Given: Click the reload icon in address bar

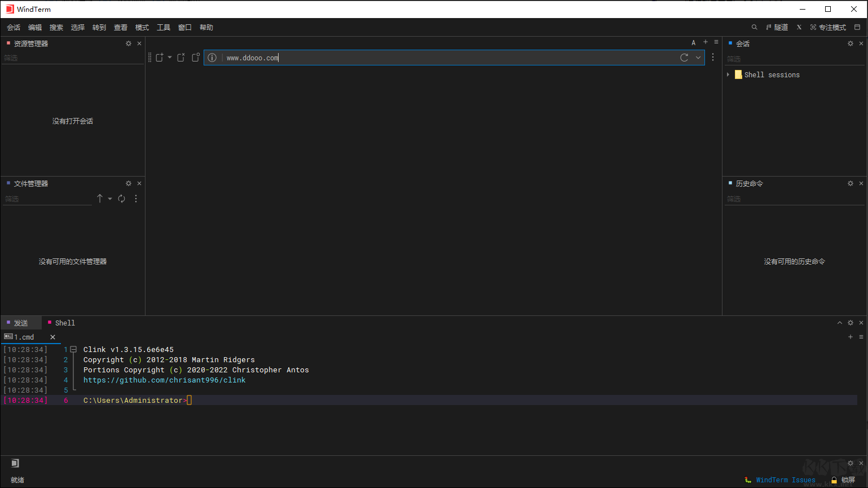Looking at the screenshot, I should [684, 58].
